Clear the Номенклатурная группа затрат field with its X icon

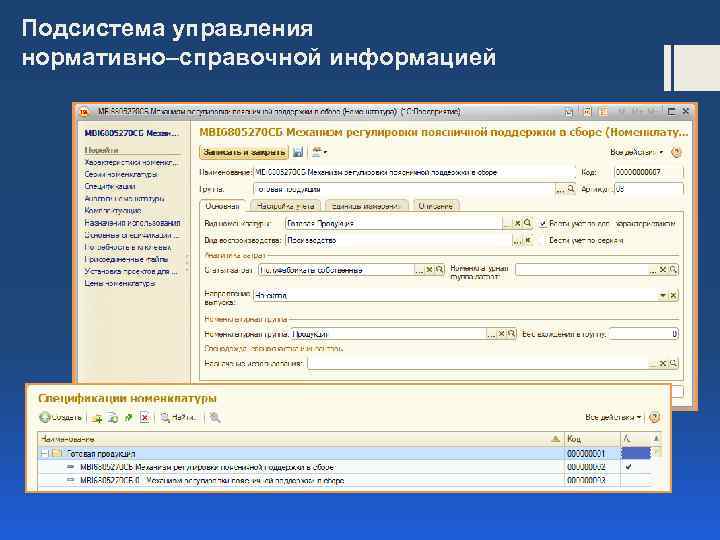[663, 270]
